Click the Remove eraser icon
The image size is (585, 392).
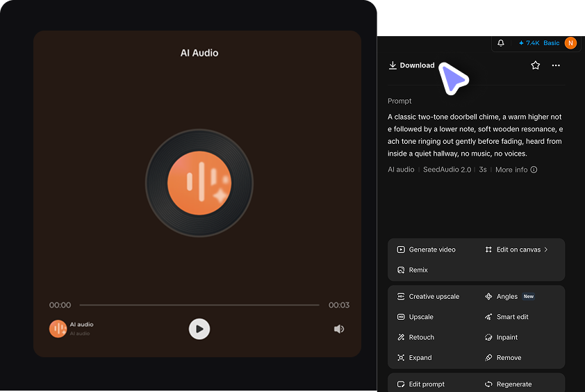click(x=488, y=358)
